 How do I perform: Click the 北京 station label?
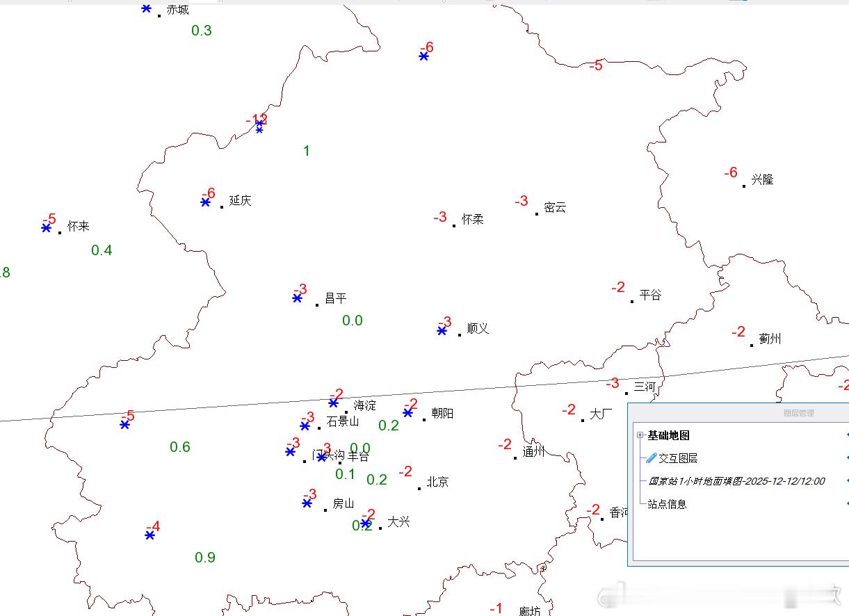point(437,482)
